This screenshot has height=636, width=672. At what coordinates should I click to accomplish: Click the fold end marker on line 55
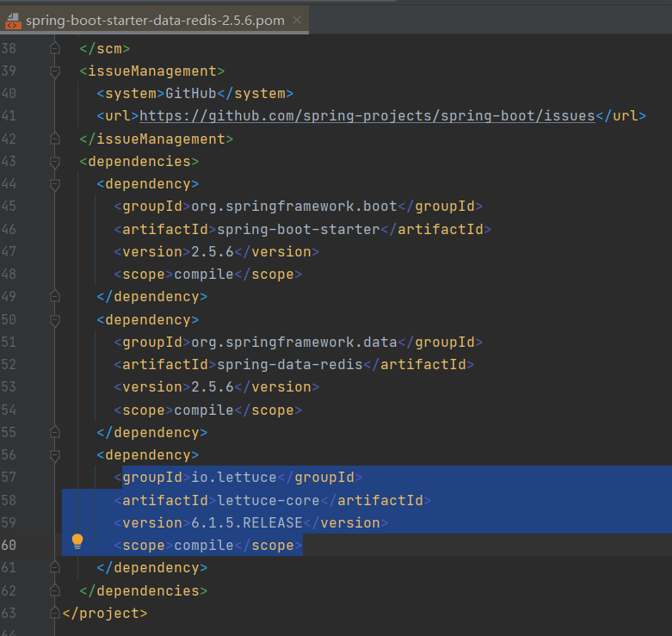coord(55,432)
